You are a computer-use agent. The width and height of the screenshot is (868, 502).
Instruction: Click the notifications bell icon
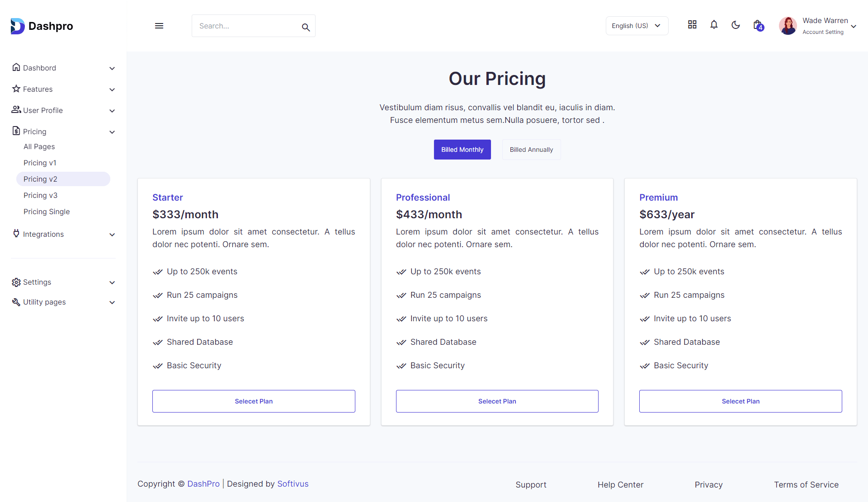714,25
